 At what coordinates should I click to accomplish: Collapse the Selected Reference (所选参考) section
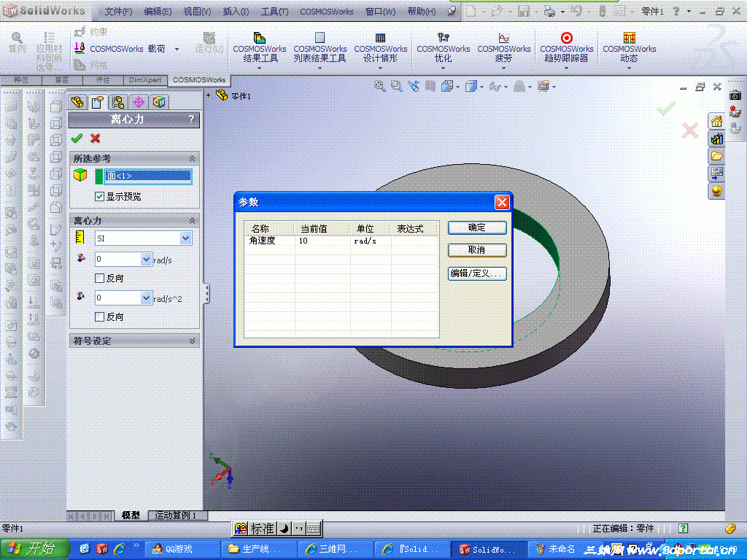192,158
